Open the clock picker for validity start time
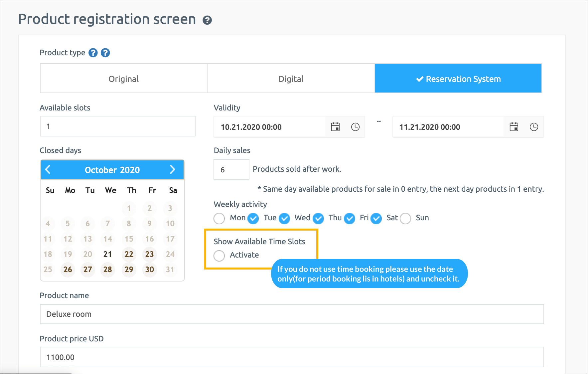588x374 pixels. click(355, 127)
